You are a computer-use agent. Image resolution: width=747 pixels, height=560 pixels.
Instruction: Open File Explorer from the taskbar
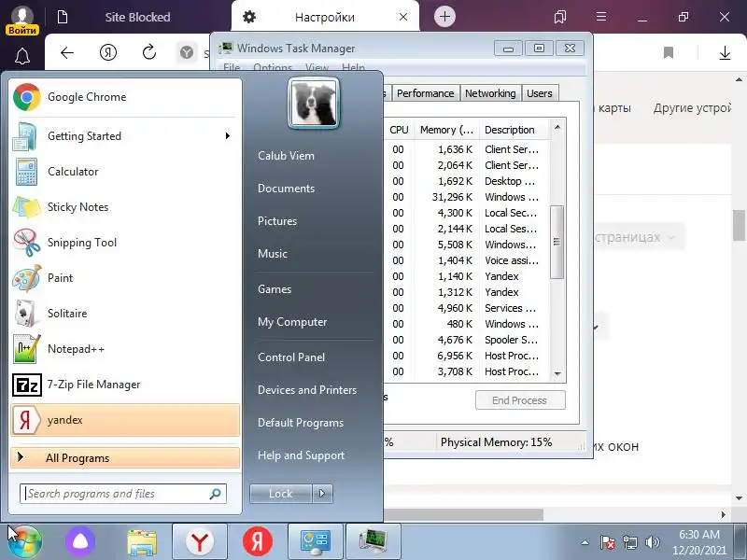tap(142, 542)
